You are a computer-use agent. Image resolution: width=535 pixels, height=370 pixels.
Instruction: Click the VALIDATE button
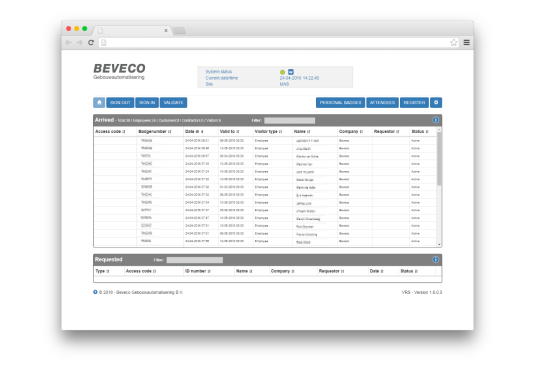[x=173, y=102]
